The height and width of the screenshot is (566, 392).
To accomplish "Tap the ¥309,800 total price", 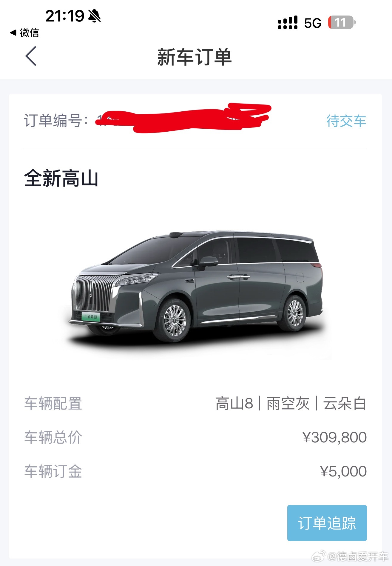I will click(x=334, y=437).
